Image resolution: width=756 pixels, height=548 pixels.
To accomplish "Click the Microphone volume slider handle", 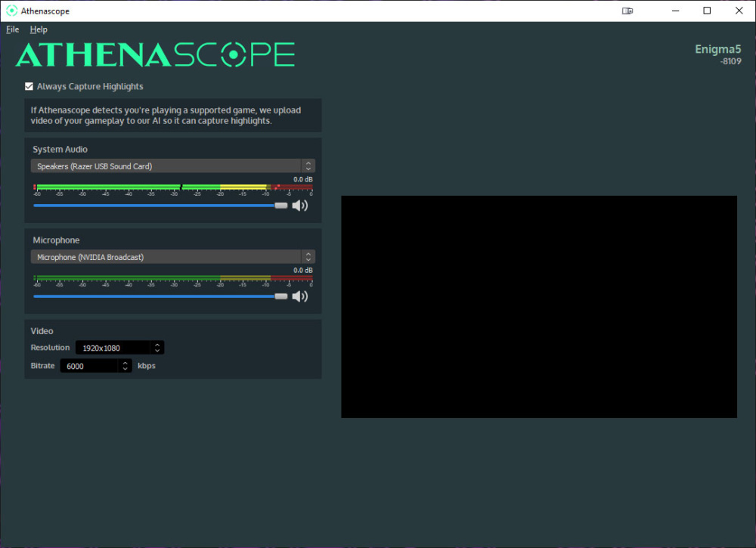I will [281, 296].
